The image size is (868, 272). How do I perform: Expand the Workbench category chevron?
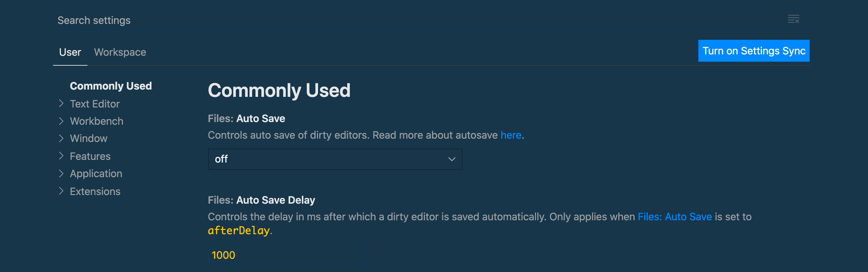61,121
